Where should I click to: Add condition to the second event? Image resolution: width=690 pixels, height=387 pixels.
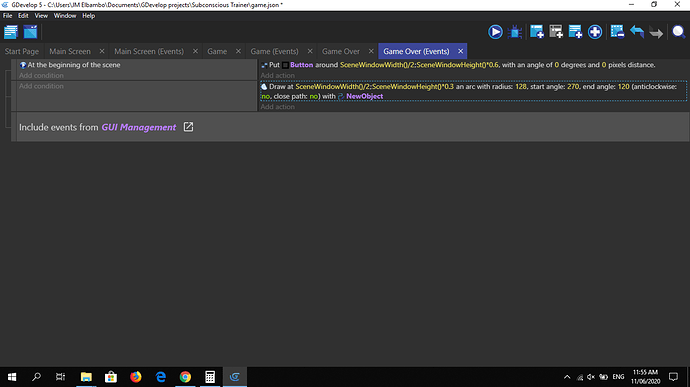[x=41, y=86]
